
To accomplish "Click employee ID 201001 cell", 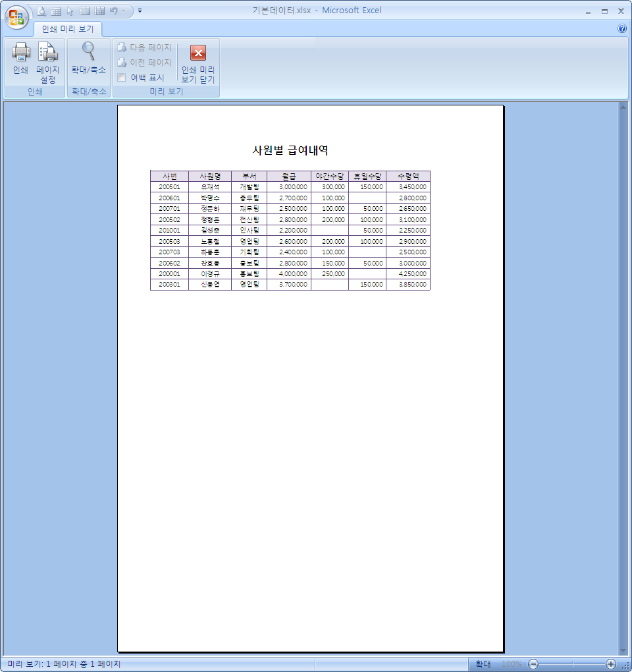I will click(x=170, y=231).
